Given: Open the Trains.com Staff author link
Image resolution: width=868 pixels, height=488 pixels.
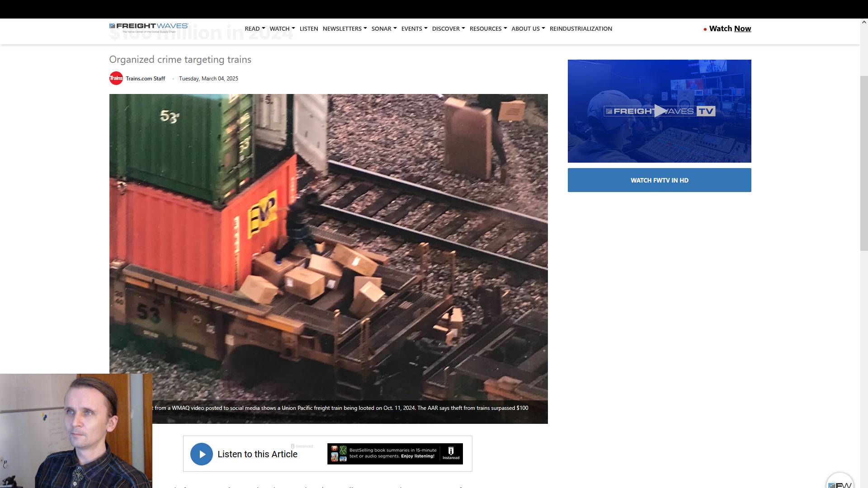Looking at the screenshot, I should [x=145, y=79].
